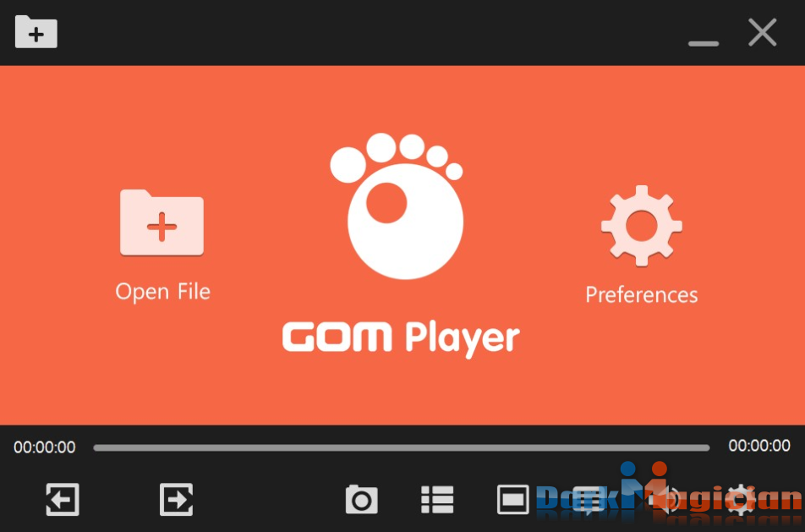Image resolution: width=805 pixels, height=532 pixels.
Task: Click the add-folder icon in the title bar
Action: 36,32
